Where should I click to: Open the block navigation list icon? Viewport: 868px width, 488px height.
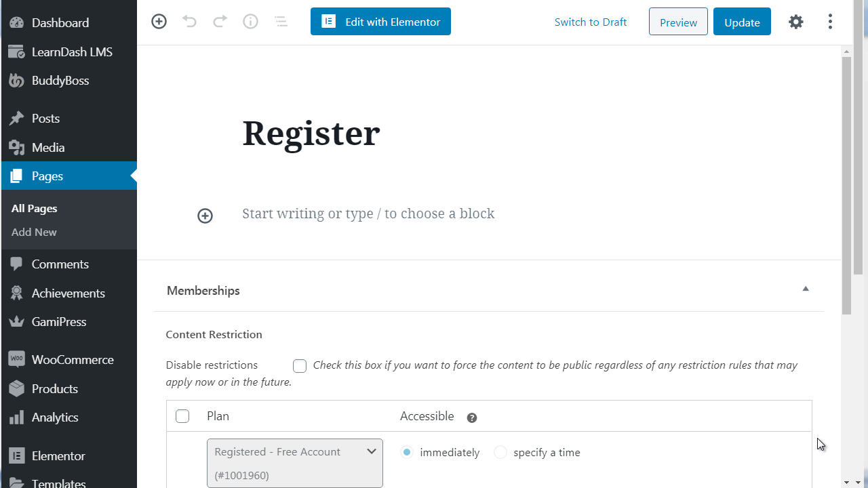(281, 22)
